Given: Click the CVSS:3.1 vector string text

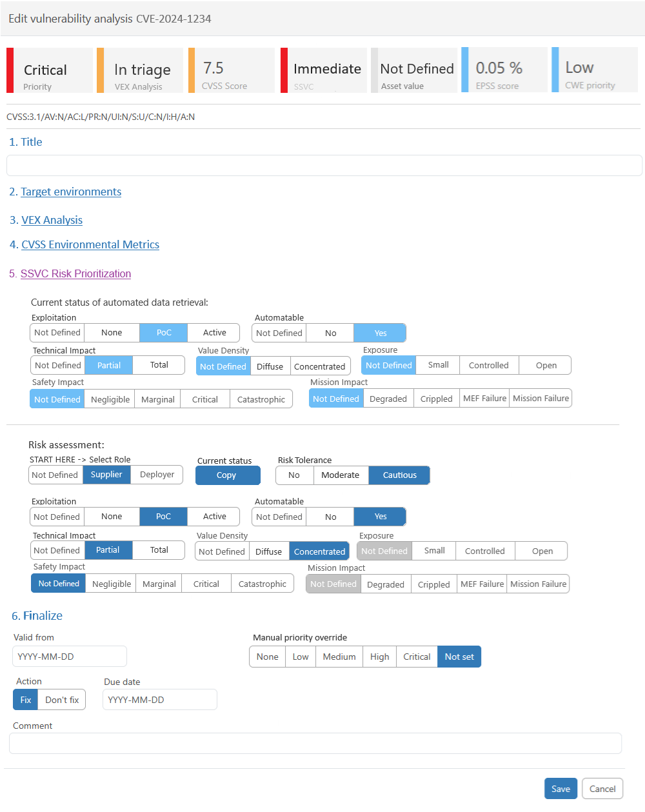Looking at the screenshot, I should click(101, 117).
